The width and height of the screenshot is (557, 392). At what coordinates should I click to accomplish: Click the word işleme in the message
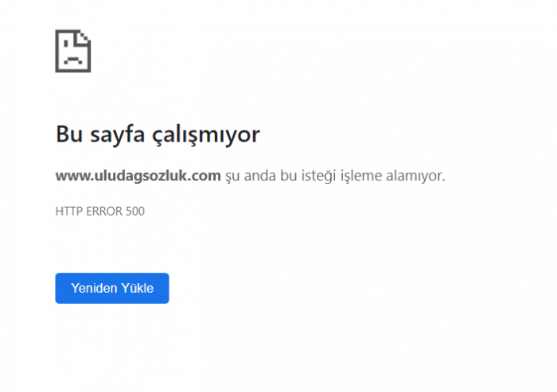361,176
